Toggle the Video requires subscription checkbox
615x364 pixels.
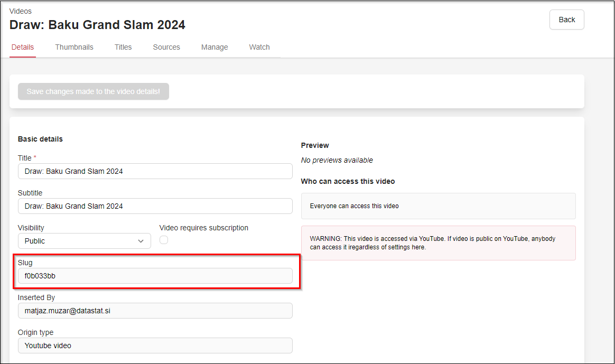(164, 240)
